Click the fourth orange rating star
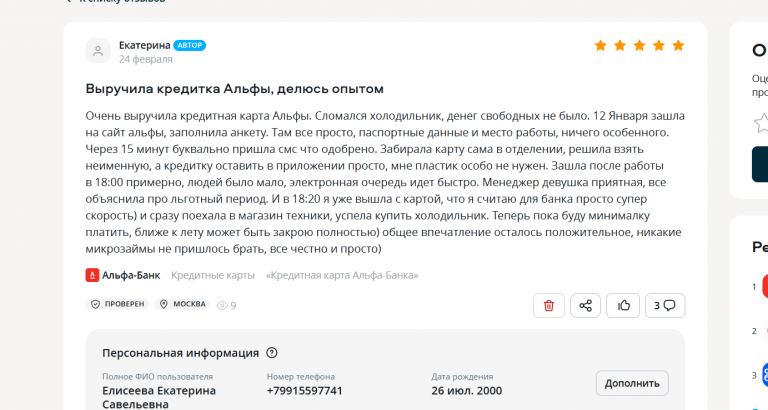The height and width of the screenshot is (410, 768). point(659,46)
